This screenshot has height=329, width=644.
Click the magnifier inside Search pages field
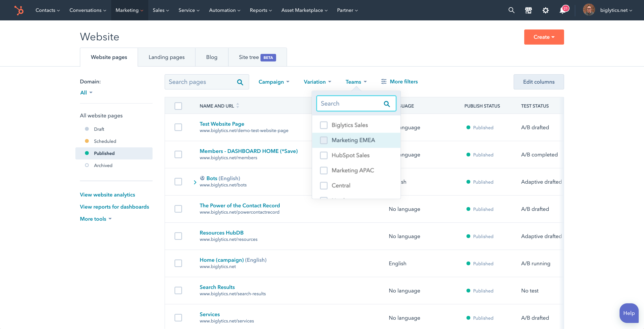[240, 82]
